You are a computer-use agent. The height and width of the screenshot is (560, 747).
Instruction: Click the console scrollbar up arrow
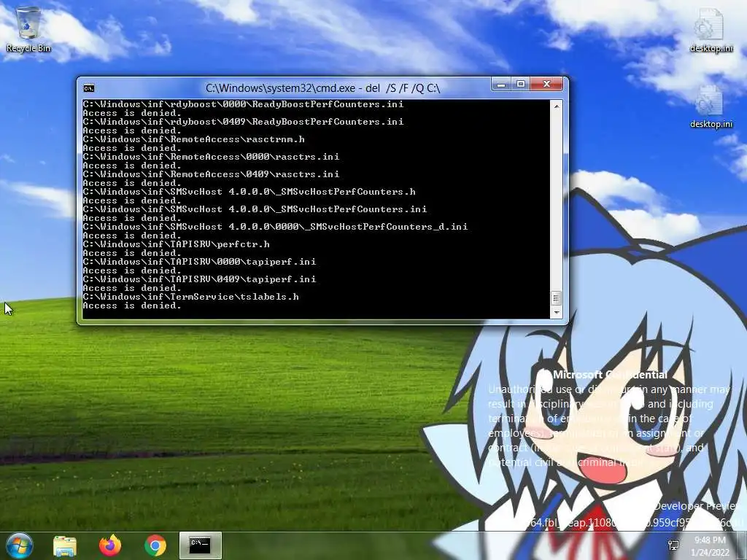(556, 106)
